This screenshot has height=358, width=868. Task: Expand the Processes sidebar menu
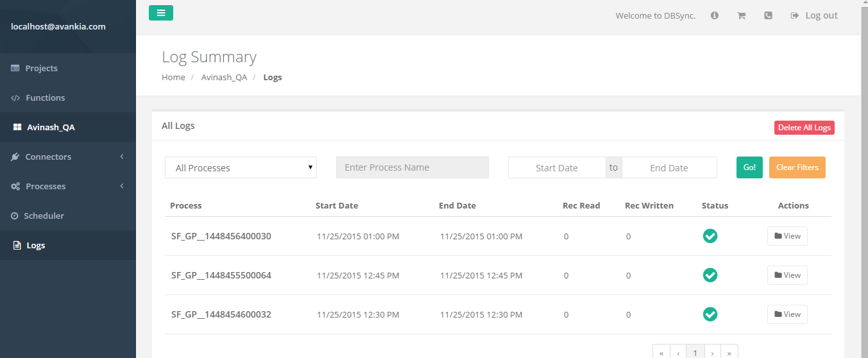pos(68,186)
